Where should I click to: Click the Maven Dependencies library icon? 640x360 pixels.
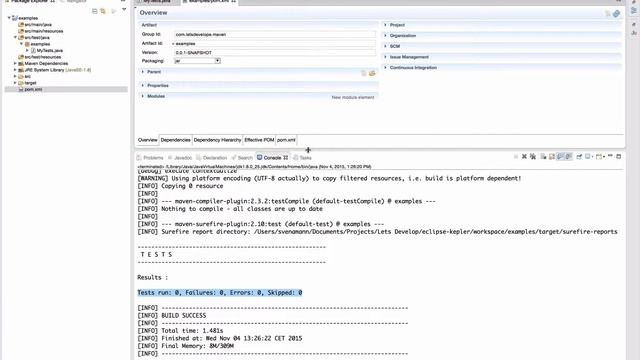[21, 64]
